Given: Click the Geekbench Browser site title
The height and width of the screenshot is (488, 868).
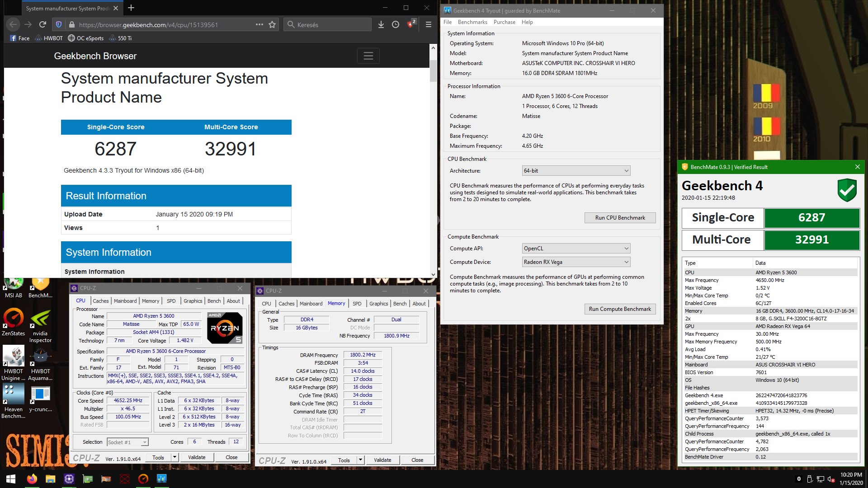Looking at the screenshot, I should (x=95, y=56).
